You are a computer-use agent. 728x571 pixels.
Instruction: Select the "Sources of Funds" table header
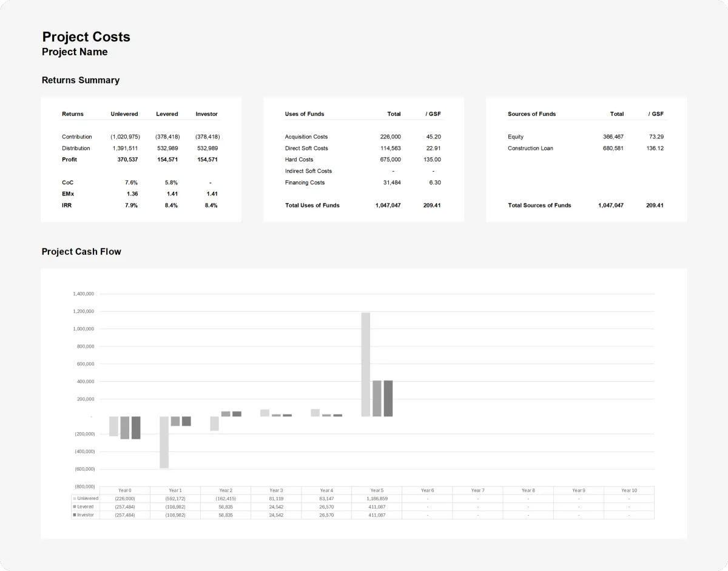tap(531, 114)
